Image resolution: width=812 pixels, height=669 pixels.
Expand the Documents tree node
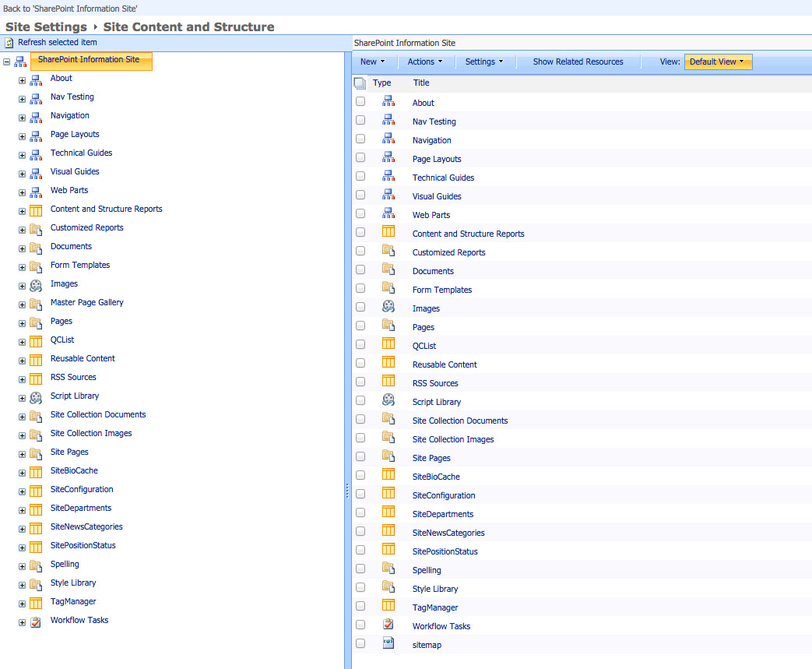(23, 248)
